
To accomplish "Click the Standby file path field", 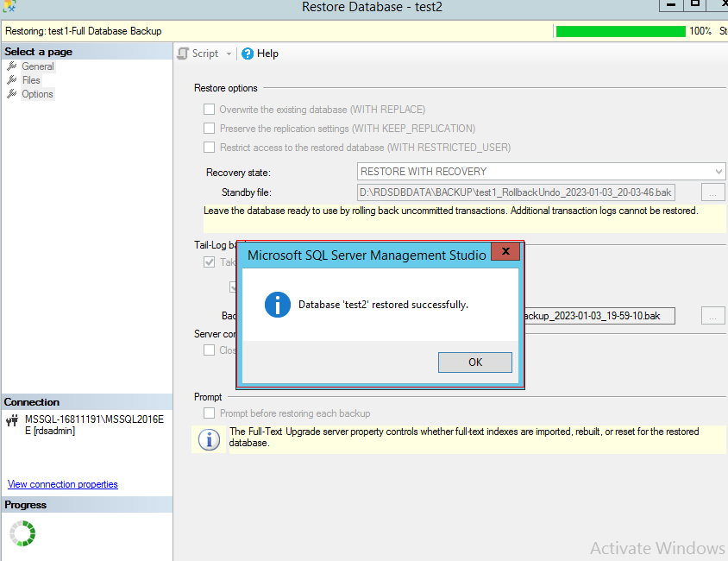I will 516,192.
